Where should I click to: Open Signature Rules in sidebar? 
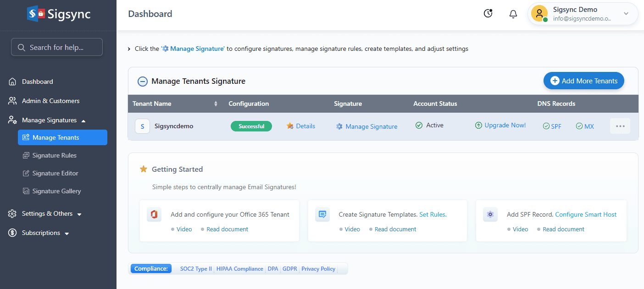pos(54,156)
